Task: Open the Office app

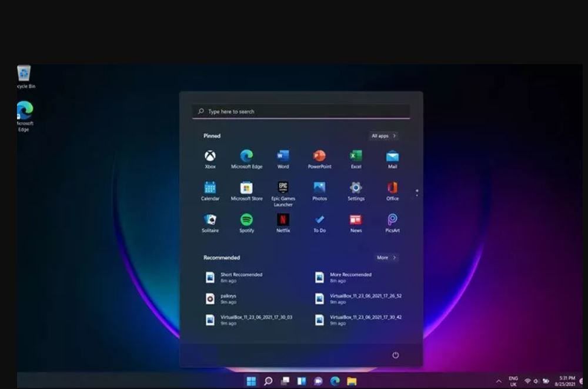Action: 392,191
